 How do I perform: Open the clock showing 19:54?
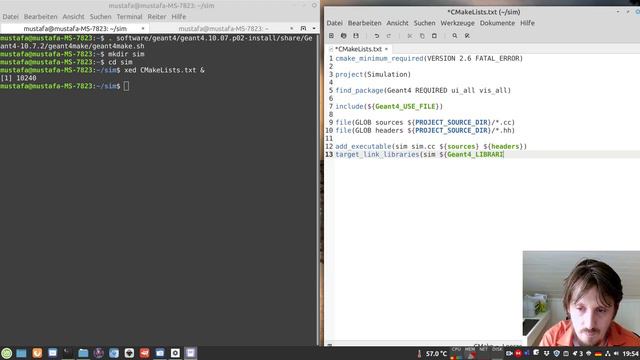(x=631, y=353)
